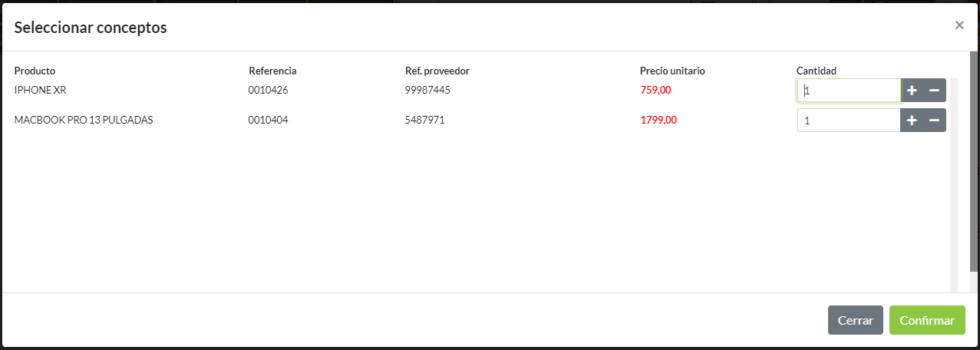Select the MACBOOK PRO 13 PULGADAS product name
Viewport: 980px width, 350px height.
84,120
